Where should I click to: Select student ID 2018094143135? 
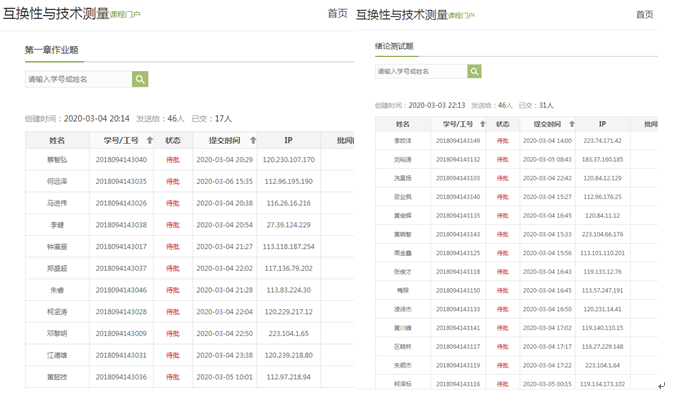tap(458, 215)
